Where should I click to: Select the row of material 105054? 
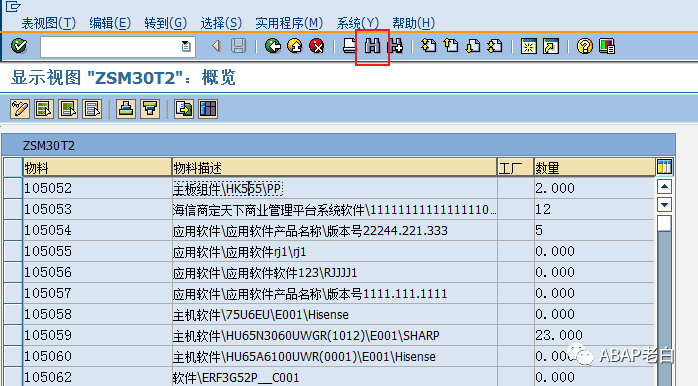click(x=13, y=230)
